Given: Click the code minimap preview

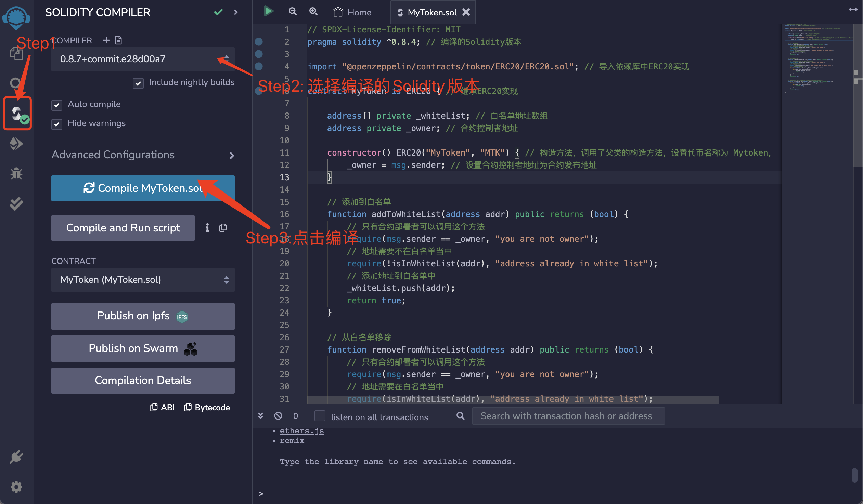Looking at the screenshot, I should point(817,58).
